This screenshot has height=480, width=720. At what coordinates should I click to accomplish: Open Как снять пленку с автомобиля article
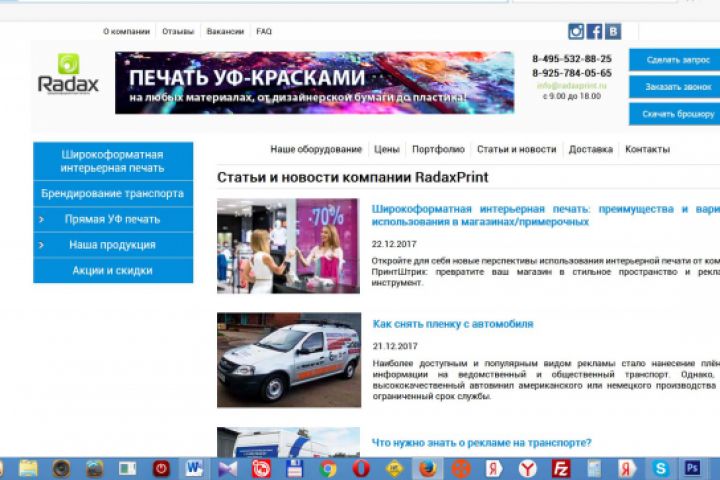coord(453,324)
